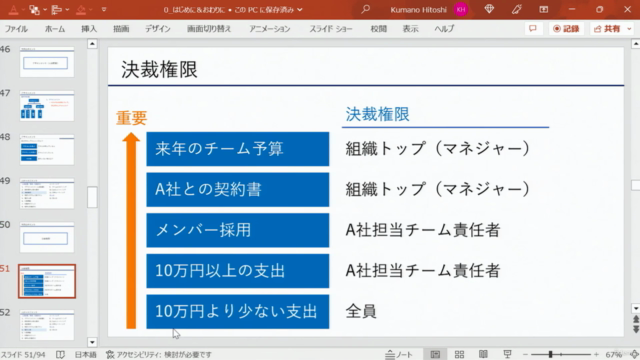The height and width of the screenshot is (360, 640).
Task: Select the メンバー採用 blue box
Action: coord(238,230)
